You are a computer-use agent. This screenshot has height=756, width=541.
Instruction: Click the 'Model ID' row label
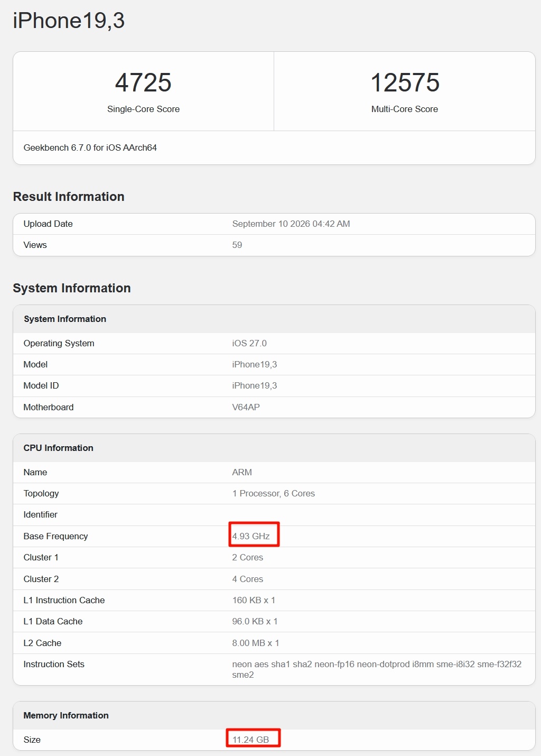point(41,385)
